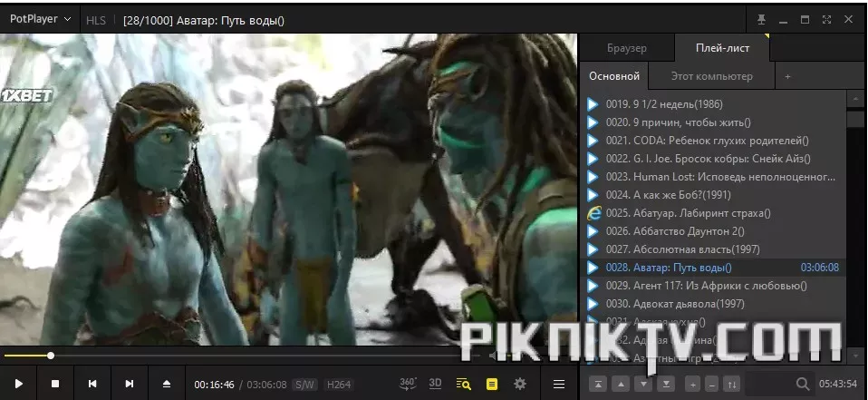The height and width of the screenshot is (400, 868).
Task: Click the total duration 03:06:08 in the control bar
Action: point(266,385)
